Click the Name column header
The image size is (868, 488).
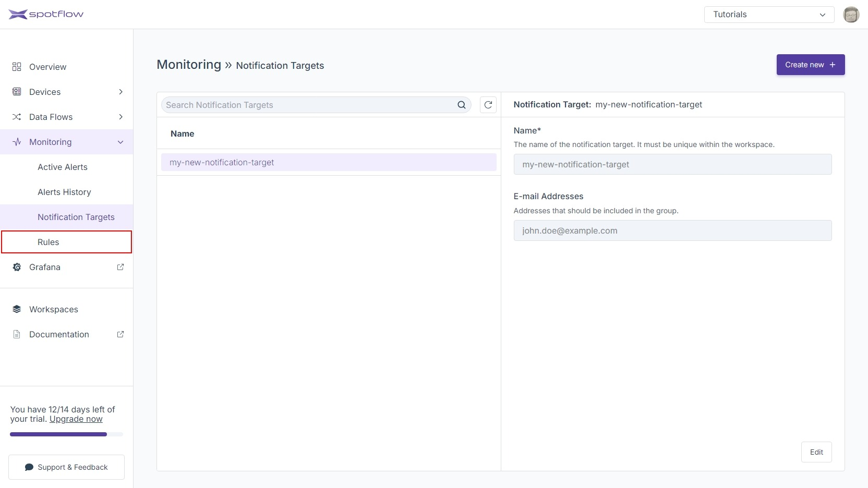tap(182, 133)
